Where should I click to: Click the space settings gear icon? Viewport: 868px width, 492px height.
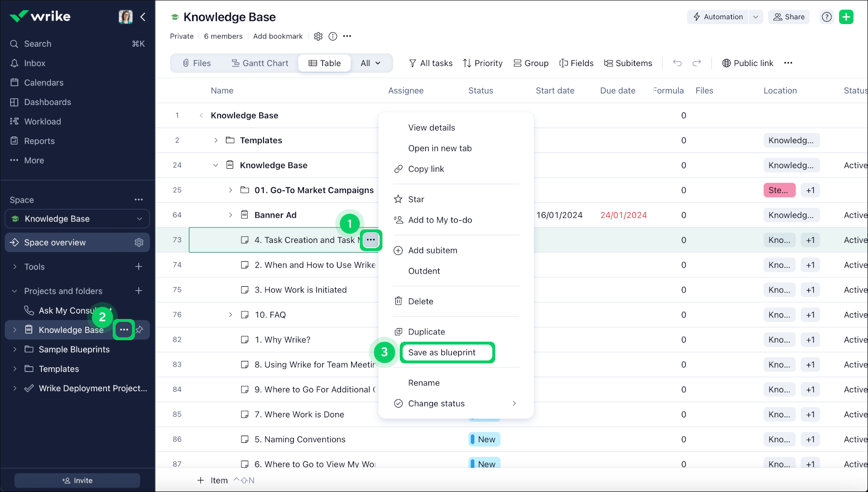[318, 36]
